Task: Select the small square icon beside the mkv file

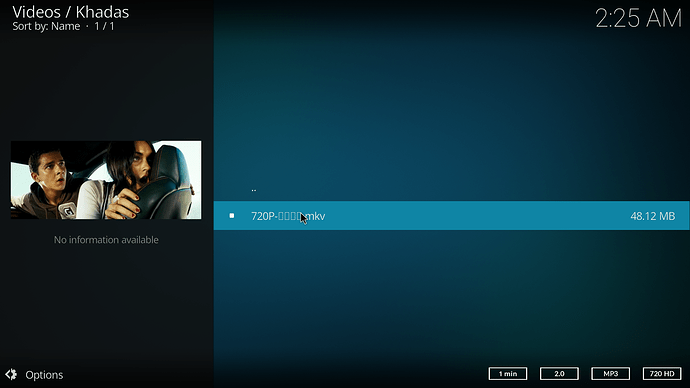Action: coord(231,216)
